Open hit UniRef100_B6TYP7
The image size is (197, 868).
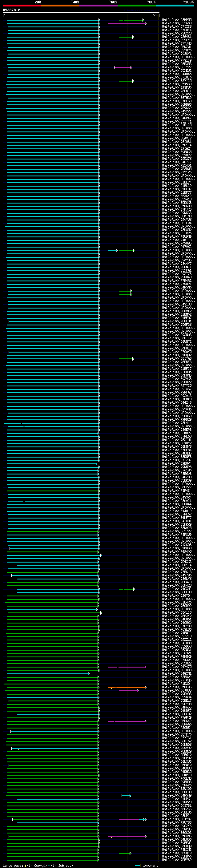coord(176,67)
